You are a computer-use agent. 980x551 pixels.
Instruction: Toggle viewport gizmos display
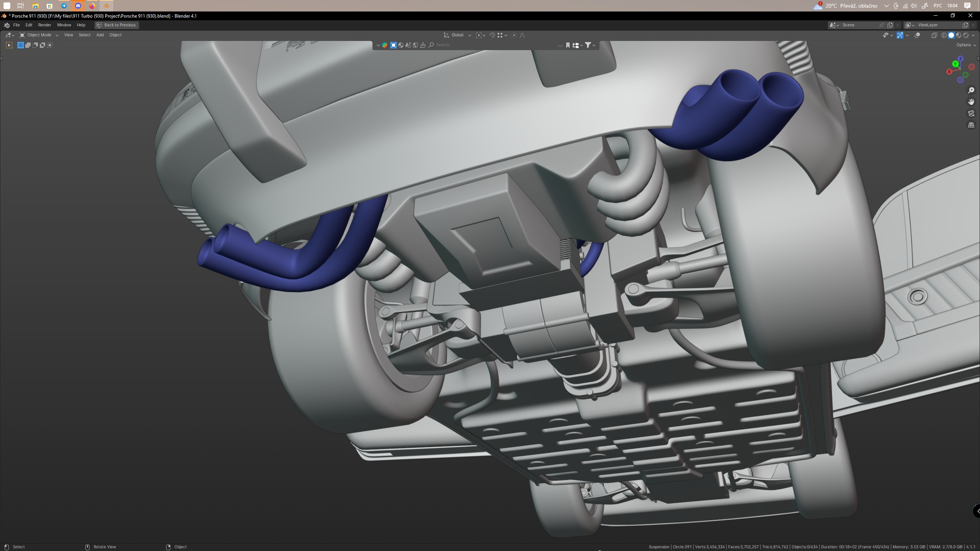(x=900, y=35)
